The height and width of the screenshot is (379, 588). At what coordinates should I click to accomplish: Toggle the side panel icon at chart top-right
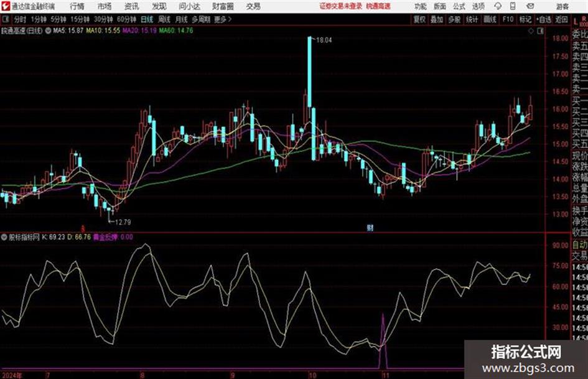coord(540,31)
